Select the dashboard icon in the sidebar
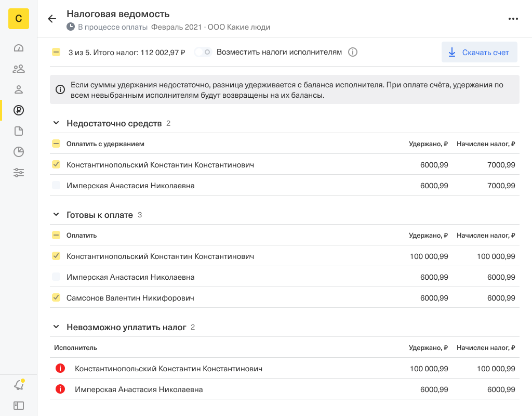Viewport: 532px width, 416px height. 19,47
